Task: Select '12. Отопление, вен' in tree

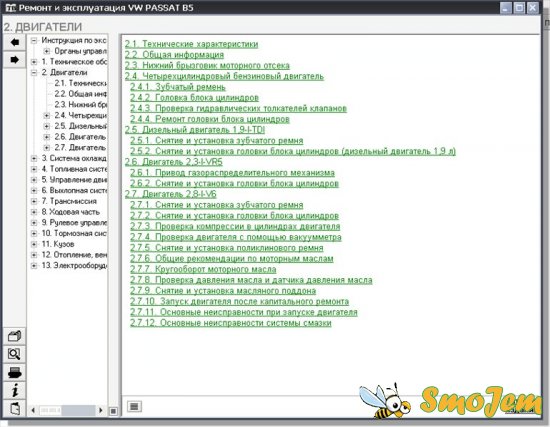Action: [x=74, y=255]
